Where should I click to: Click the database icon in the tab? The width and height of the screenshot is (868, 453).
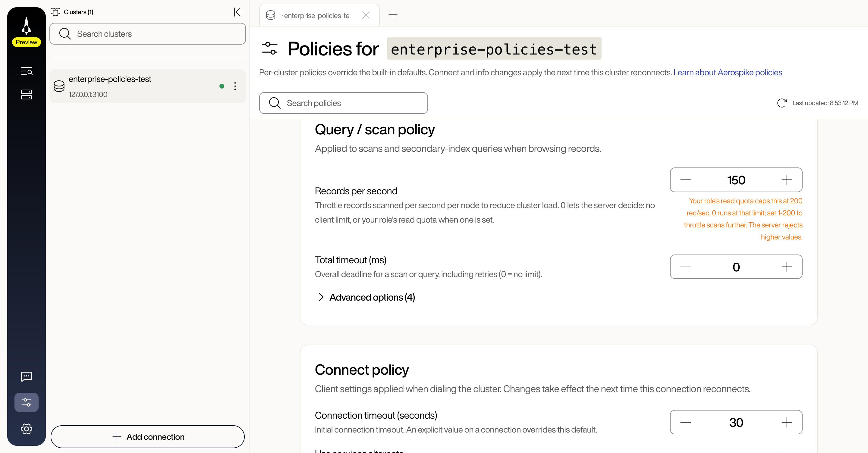click(x=271, y=15)
